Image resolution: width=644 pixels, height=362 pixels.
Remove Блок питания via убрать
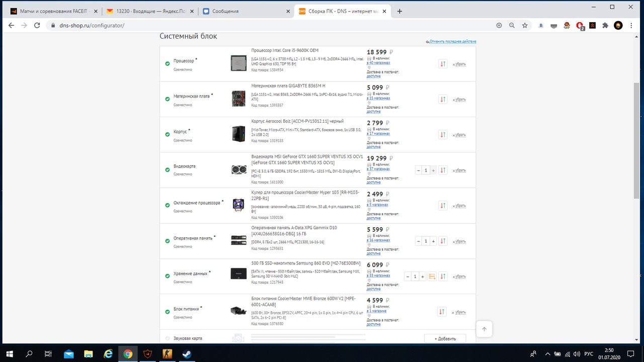[x=459, y=312]
